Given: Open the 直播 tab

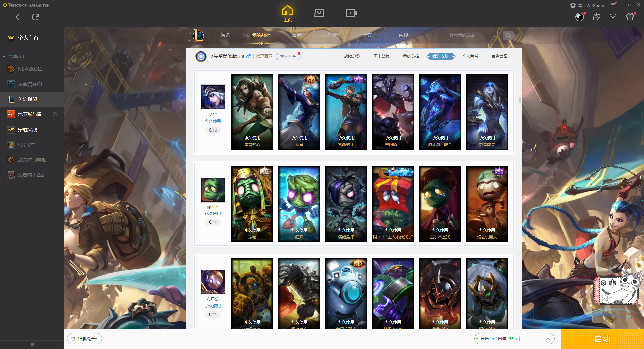Looking at the screenshot, I should tap(297, 35).
